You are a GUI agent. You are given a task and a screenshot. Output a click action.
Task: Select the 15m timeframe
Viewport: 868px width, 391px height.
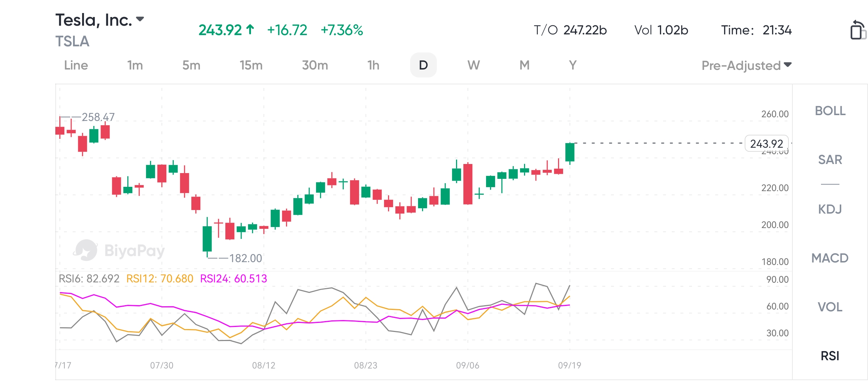251,65
